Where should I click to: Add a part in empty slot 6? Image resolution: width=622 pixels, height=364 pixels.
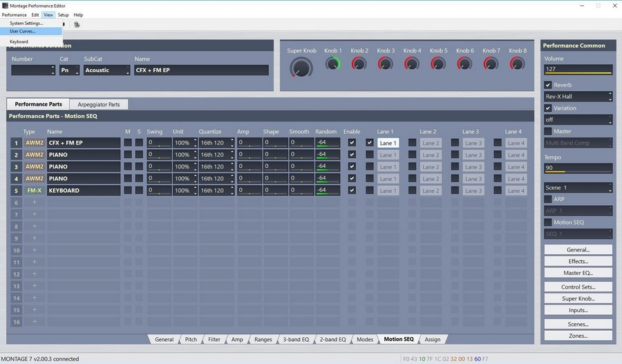(35, 202)
